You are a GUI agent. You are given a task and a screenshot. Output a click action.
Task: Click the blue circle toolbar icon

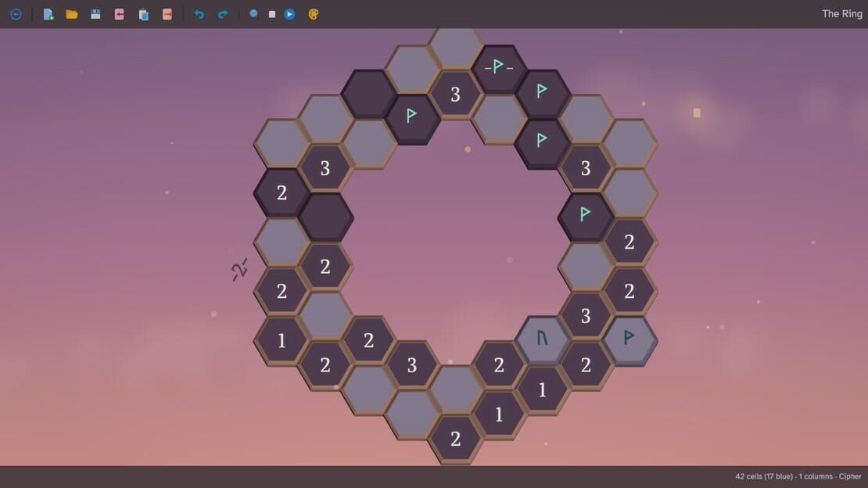(x=253, y=14)
